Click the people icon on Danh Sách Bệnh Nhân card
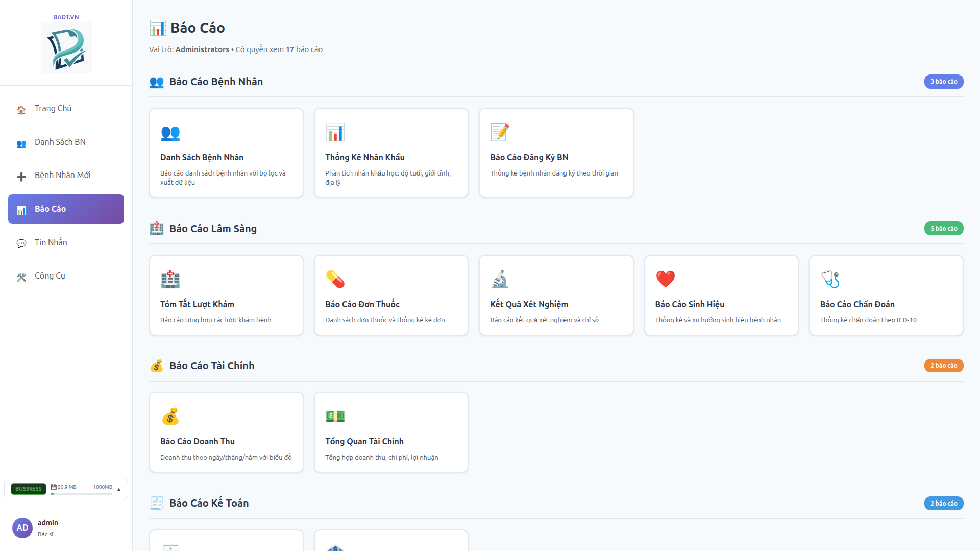Screen dimensions: 980x551 click(170, 133)
